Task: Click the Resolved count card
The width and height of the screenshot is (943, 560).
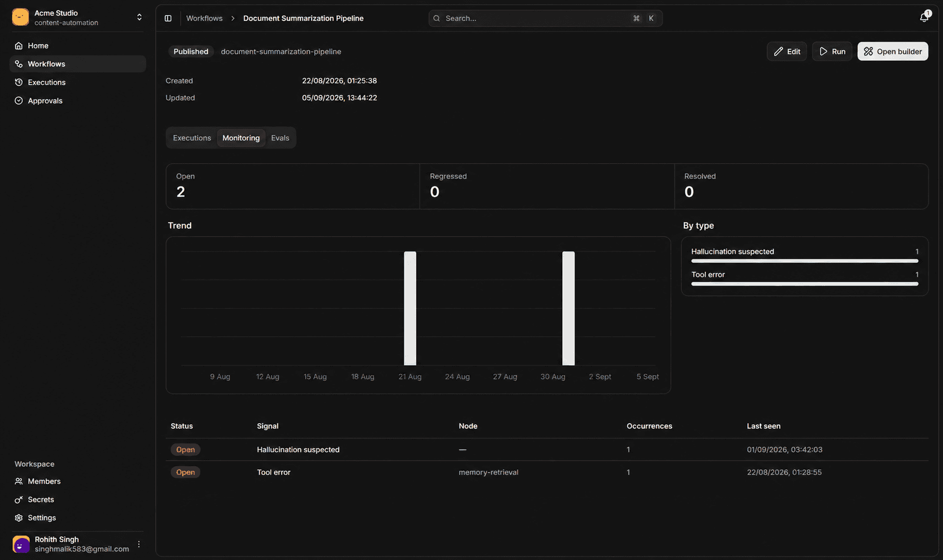Action: 802,186
